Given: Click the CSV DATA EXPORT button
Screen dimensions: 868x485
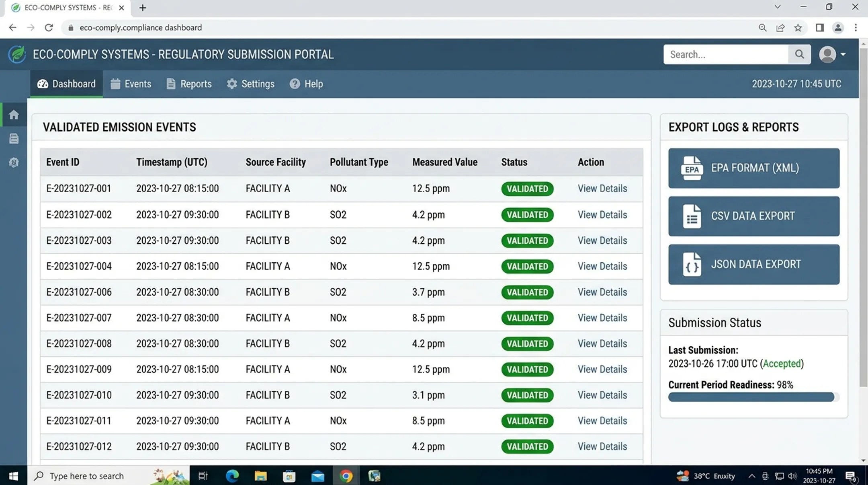Looking at the screenshot, I should [x=754, y=216].
